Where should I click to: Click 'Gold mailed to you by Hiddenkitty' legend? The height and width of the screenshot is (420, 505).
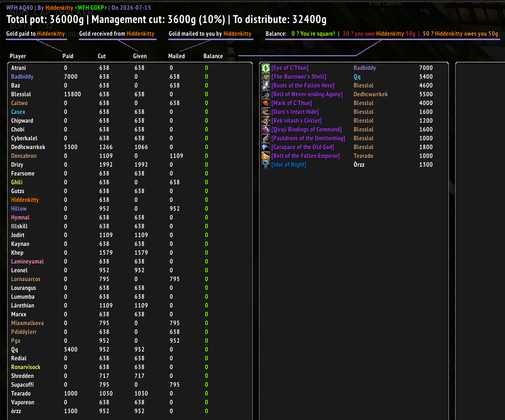point(210,34)
